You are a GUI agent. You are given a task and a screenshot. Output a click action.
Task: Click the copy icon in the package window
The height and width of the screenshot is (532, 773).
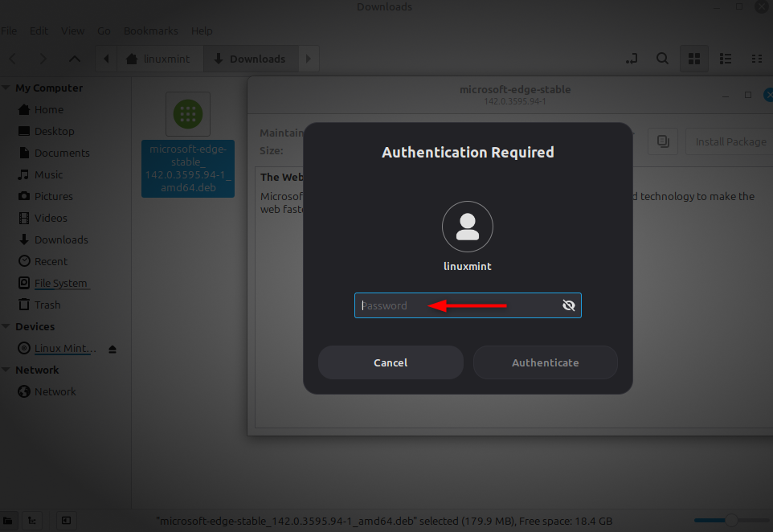(x=662, y=141)
